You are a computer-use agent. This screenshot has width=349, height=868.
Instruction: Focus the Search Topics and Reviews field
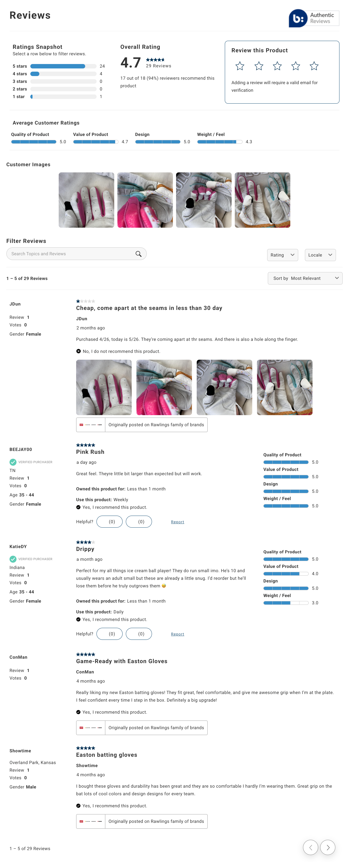(x=71, y=254)
